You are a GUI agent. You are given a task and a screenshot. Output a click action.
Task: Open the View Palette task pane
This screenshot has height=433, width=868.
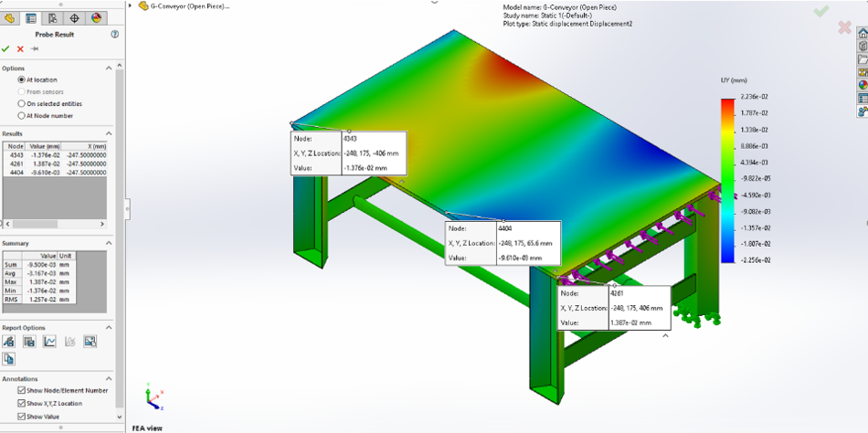pos(863,72)
